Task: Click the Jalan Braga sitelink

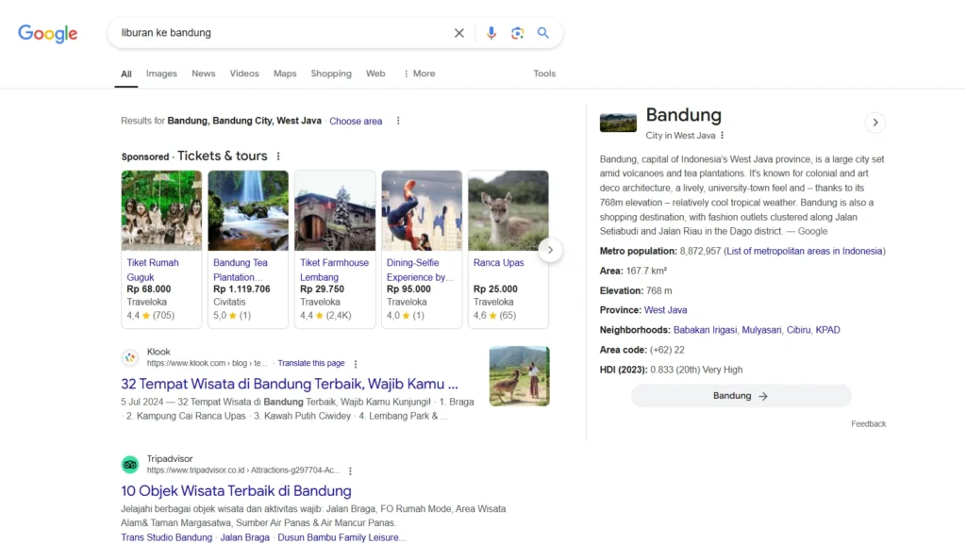Action: 244,538
